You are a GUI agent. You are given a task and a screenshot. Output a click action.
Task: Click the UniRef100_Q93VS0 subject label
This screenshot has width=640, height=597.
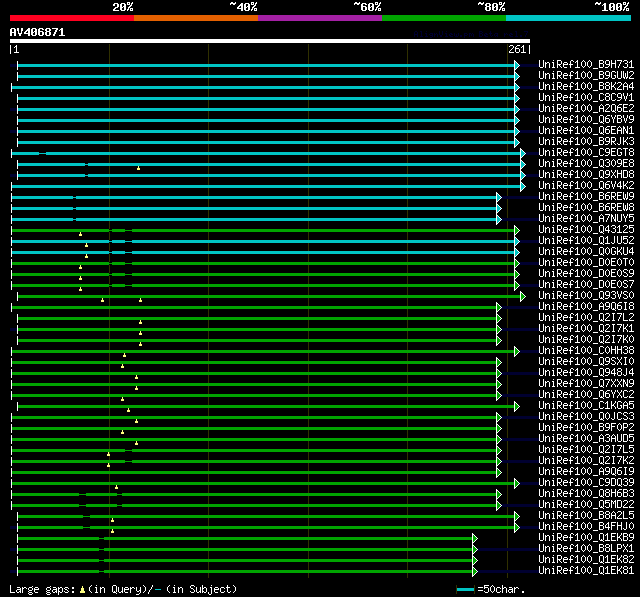coord(586,295)
